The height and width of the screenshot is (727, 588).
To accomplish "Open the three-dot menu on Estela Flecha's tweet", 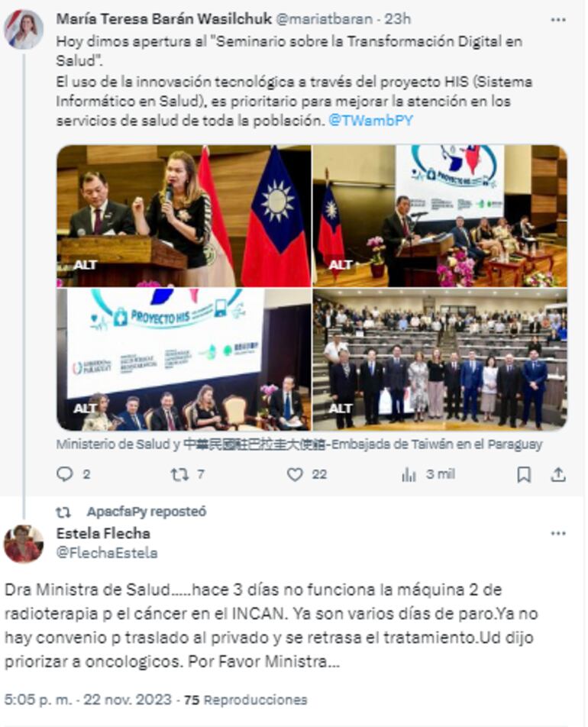I will pos(558,533).
